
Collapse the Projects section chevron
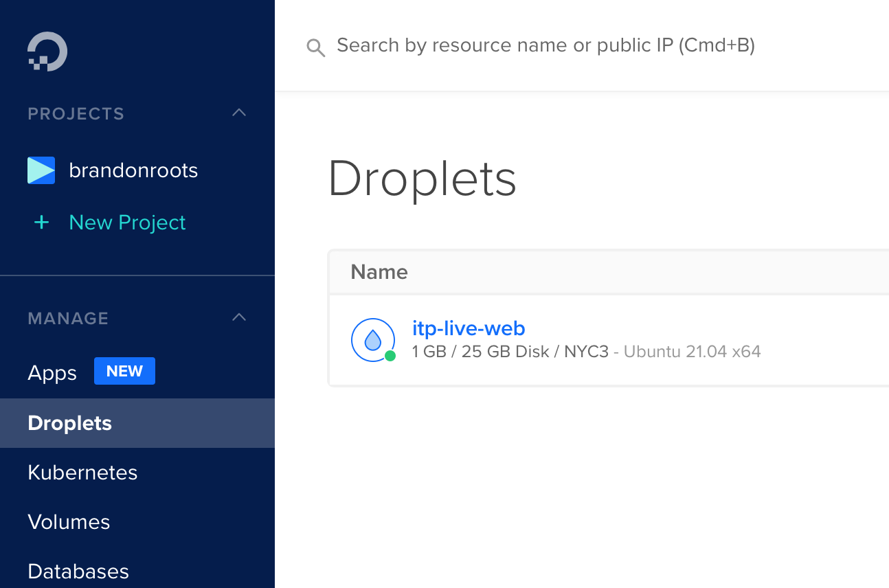click(239, 113)
